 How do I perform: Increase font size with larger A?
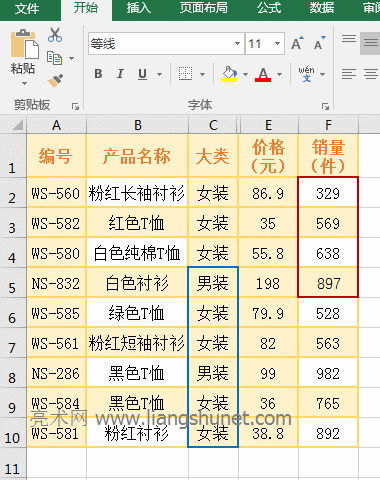click(x=297, y=43)
